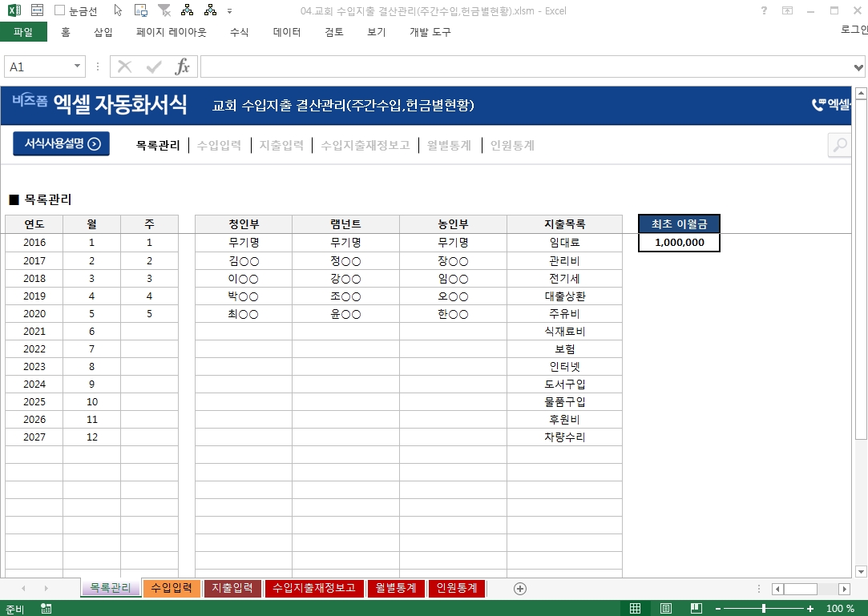The height and width of the screenshot is (616, 868).
Task: Click the macro recording icon in status bar
Action: 46,609
